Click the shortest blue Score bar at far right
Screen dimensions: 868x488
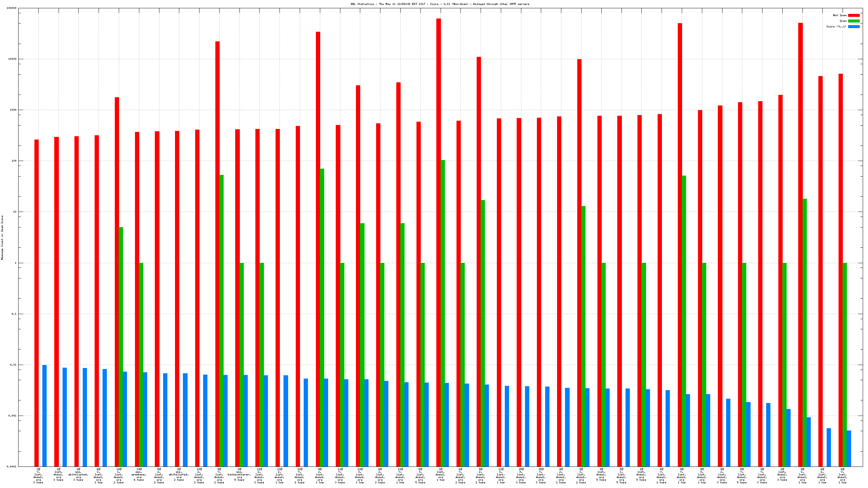click(x=849, y=448)
